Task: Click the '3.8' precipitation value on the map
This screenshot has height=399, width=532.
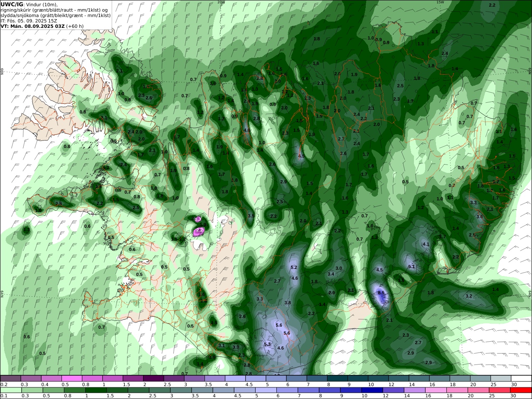Action: (x=288, y=303)
